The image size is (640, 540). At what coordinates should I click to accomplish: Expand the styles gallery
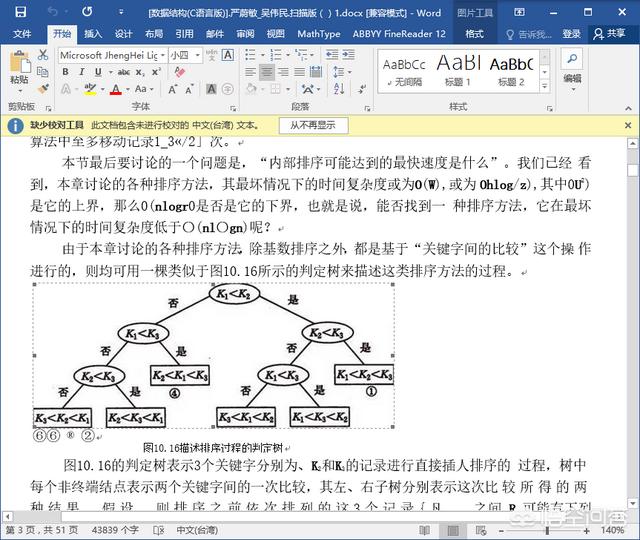click(544, 86)
